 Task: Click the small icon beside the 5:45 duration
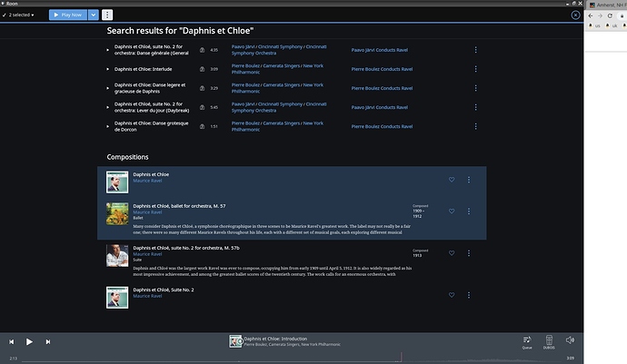tap(202, 107)
